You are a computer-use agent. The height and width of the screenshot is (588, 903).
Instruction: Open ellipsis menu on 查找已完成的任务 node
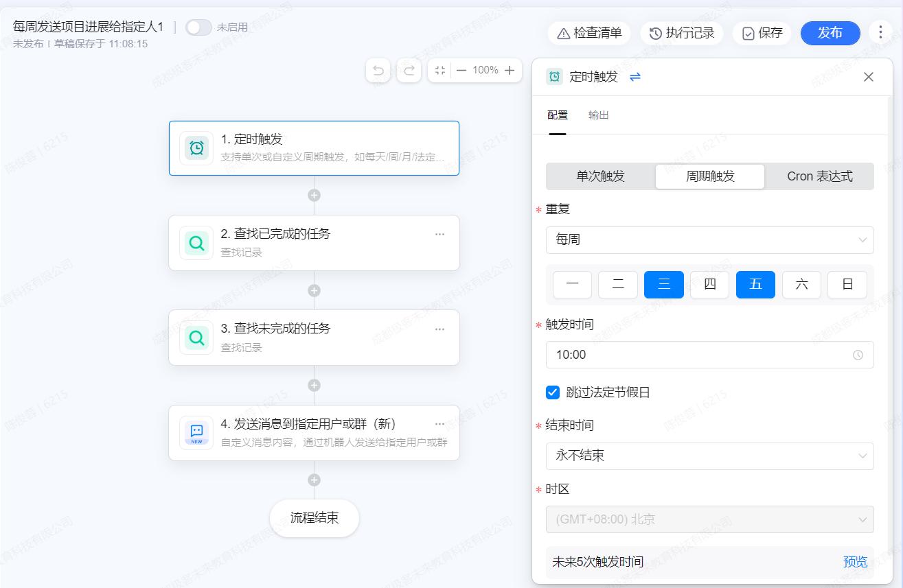pos(439,234)
